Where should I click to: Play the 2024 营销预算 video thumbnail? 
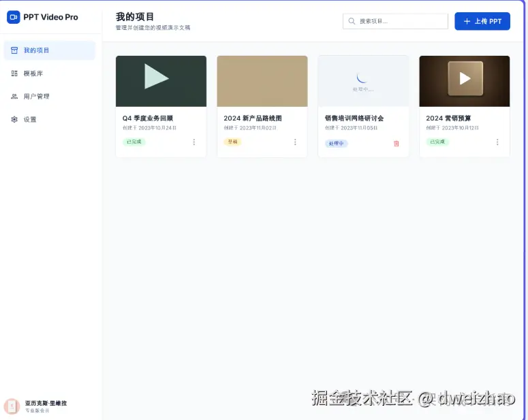coord(465,79)
